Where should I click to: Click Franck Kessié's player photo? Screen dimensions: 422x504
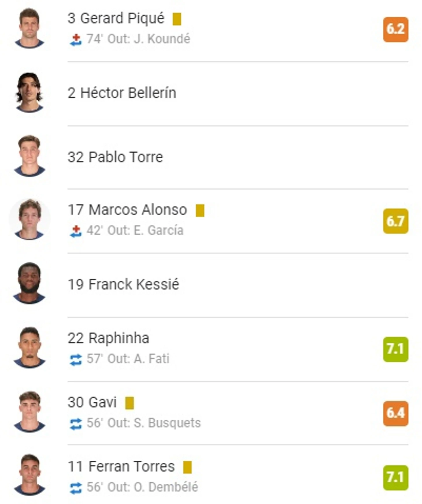click(x=29, y=283)
